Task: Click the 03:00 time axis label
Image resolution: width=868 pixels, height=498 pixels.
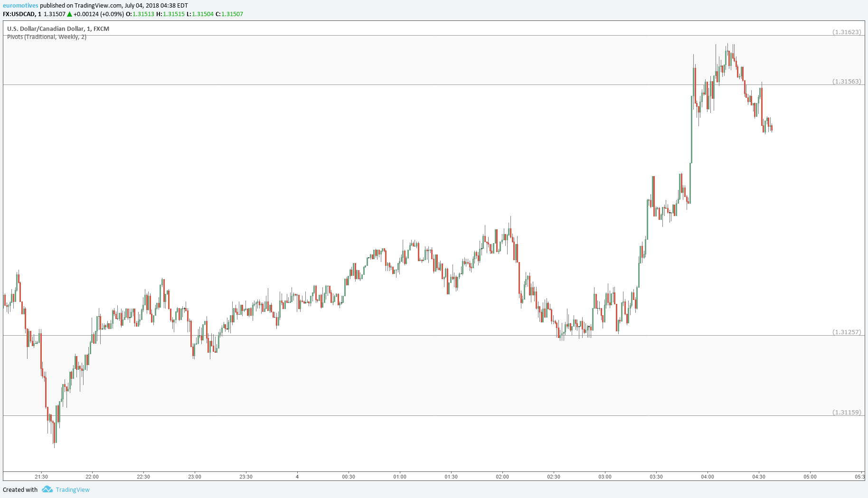Action: [605, 477]
